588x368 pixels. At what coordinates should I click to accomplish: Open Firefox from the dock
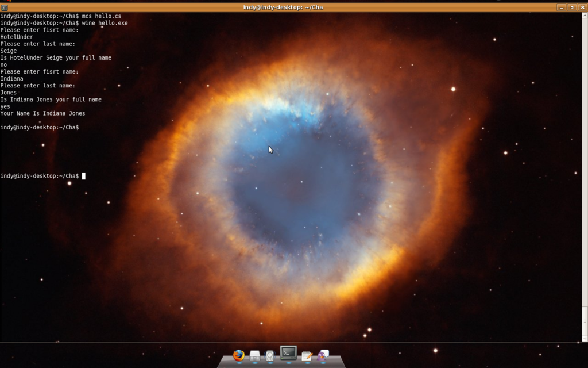[239, 356]
